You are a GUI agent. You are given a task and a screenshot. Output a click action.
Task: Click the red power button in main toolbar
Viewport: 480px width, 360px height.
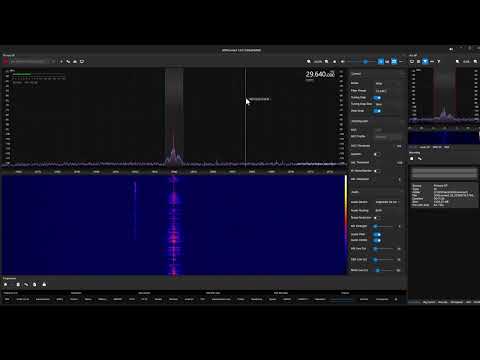(6, 62)
